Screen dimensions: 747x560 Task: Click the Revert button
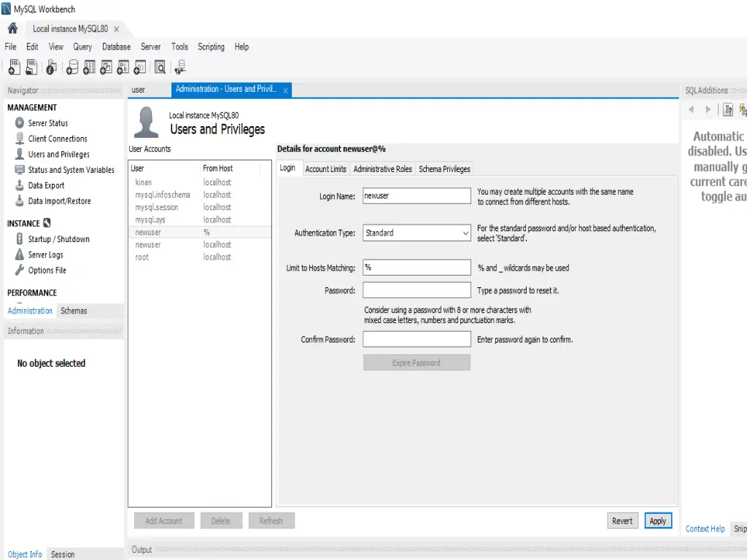click(x=622, y=521)
